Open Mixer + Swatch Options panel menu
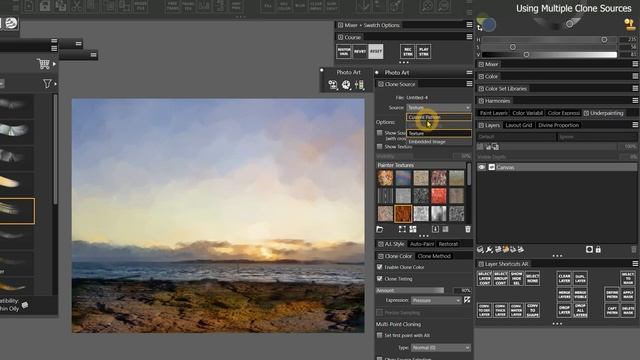The height and width of the screenshot is (360, 640). (x=469, y=25)
